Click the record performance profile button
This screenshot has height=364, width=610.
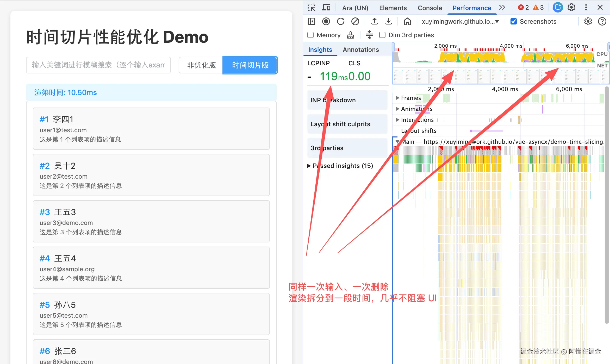tap(326, 21)
